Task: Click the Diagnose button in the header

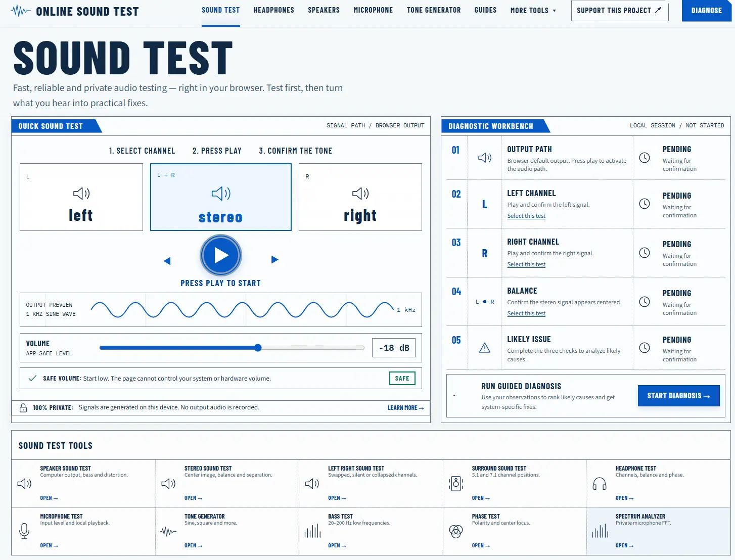Action: click(x=707, y=11)
